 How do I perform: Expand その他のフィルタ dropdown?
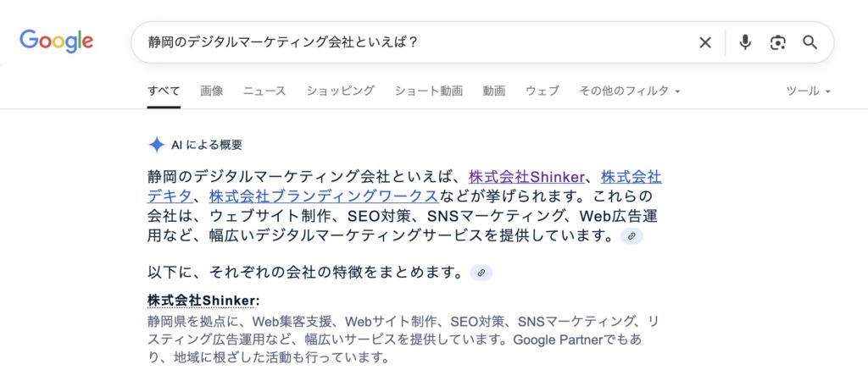(629, 91)
